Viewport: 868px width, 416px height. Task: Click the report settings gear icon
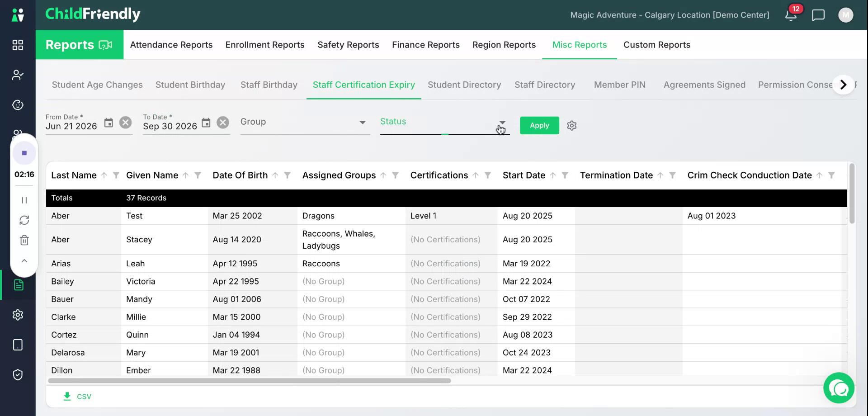click(x=572, y=126)
